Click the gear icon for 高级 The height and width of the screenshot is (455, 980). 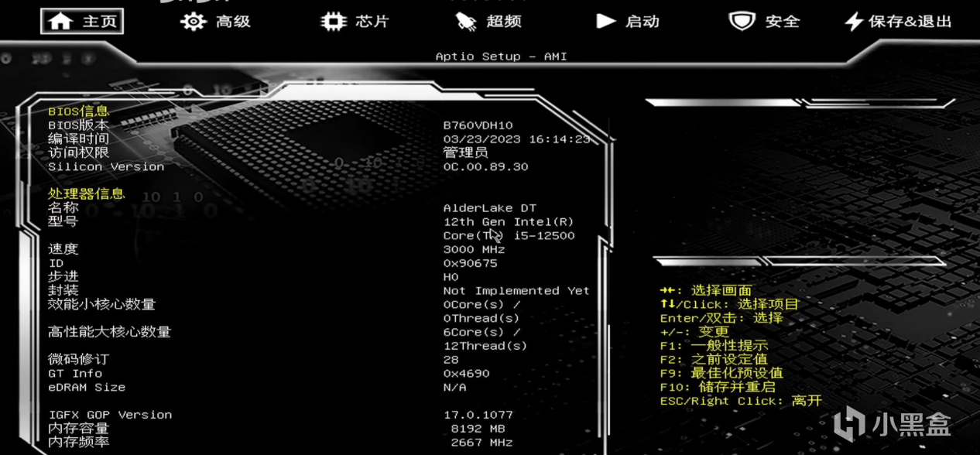[193, 21]
